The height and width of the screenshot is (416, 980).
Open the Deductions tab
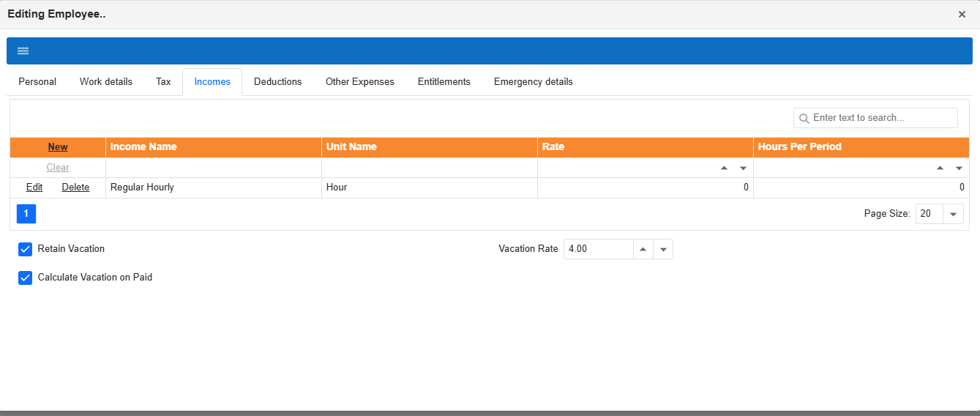278,82
